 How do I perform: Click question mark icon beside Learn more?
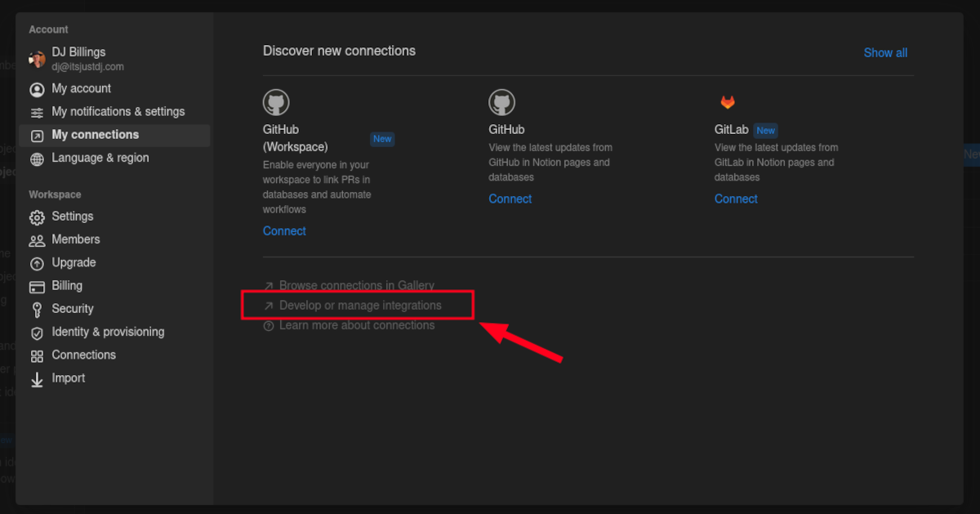click(269, 325)
